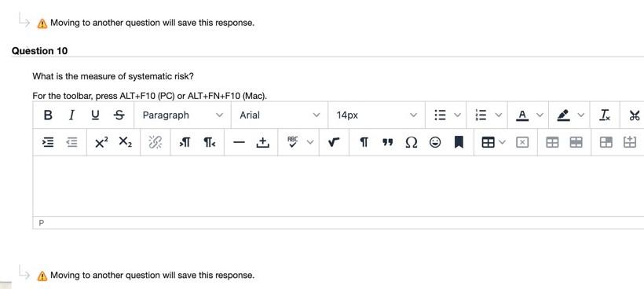The height and width of the screenshot is (289, 644).
Task: Open table cell properties icon
Action: (606, 142)
